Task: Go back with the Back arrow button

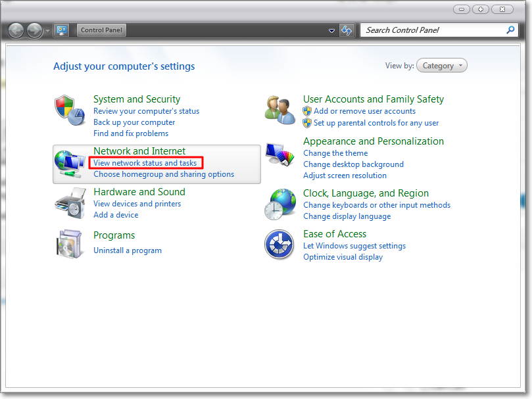Action: click(x=16, y=30)
